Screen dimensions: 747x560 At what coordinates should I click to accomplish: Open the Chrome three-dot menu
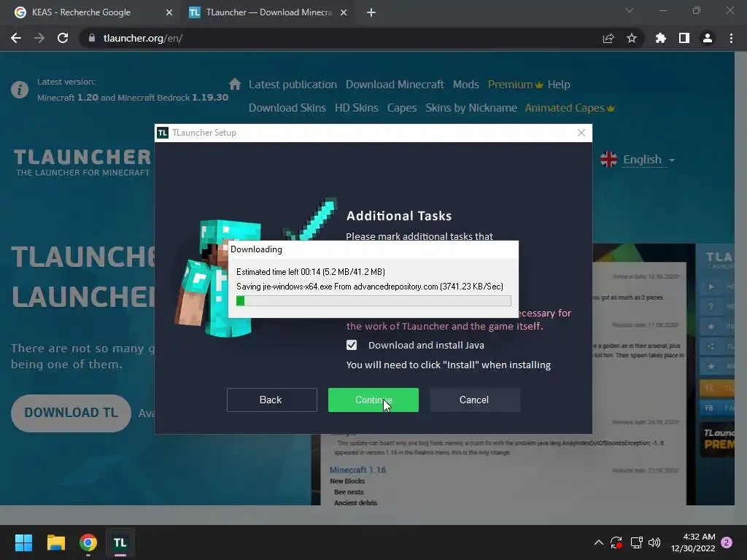coord(731,38)
